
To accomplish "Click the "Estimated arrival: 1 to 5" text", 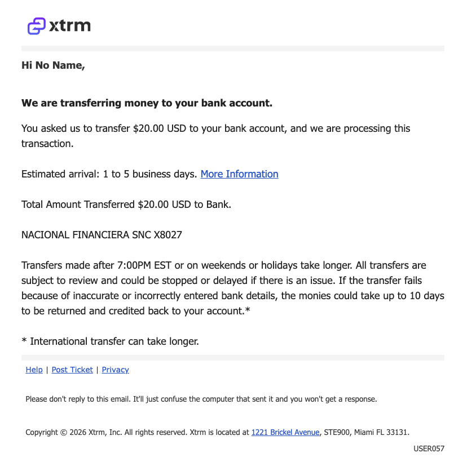I will pyautogui.click(x=109, y=174).
